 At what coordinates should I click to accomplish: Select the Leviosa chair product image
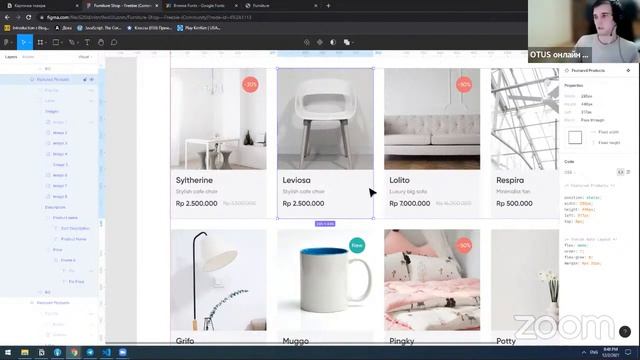(x=325, y=119)
